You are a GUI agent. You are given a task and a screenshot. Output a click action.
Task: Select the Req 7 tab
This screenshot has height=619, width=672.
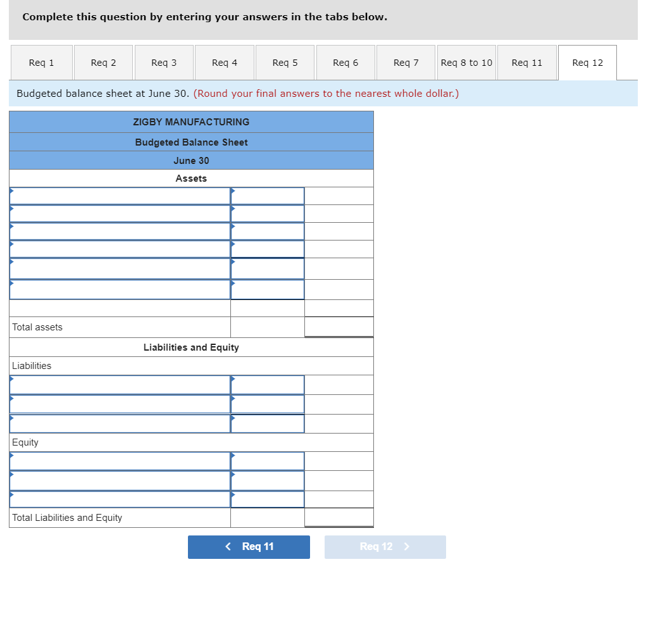tap(406, 63)
